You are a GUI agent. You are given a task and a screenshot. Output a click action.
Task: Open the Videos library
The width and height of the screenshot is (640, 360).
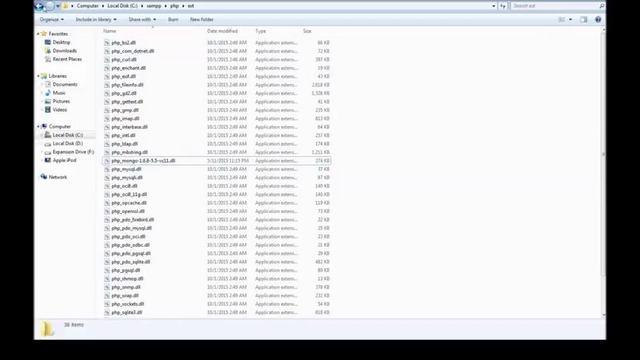coord(60,110)
